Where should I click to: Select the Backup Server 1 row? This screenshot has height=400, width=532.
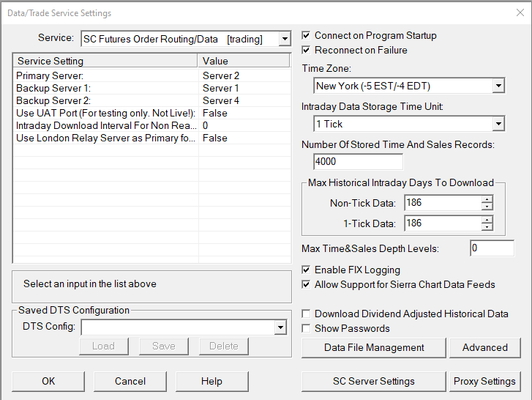(x=152, y=88)
